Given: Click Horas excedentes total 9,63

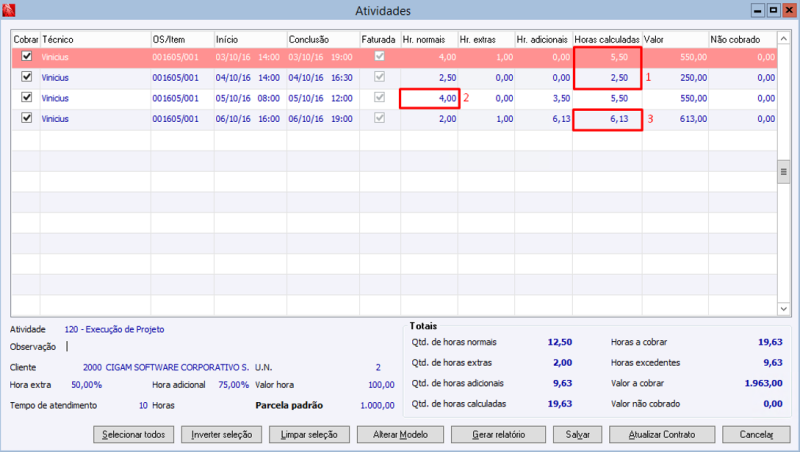Looking at the screenshot, I should (773, 363).
